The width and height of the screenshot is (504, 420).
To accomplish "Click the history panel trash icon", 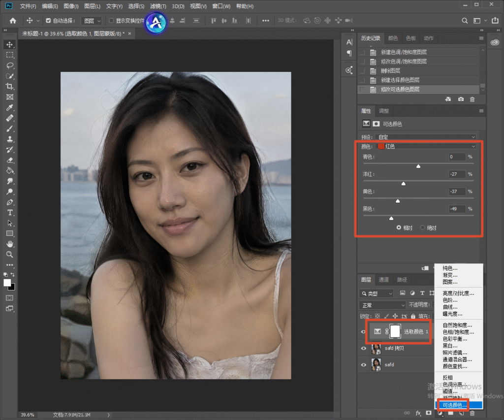I will coord(472,99).
